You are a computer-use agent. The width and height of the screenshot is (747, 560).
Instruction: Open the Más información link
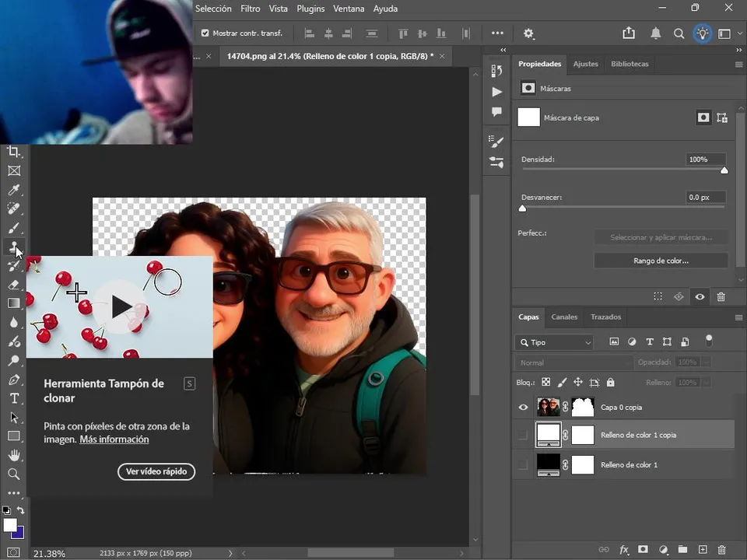(x=114, y=439)
